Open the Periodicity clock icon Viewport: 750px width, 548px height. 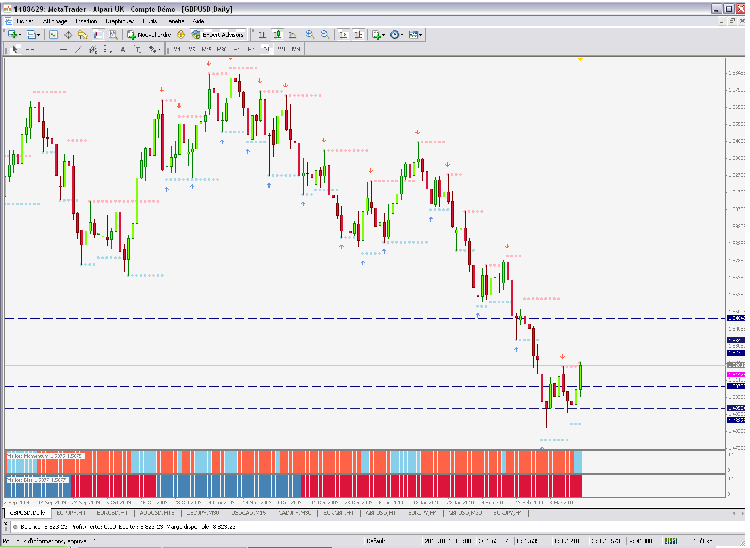(x=395, y=34)
